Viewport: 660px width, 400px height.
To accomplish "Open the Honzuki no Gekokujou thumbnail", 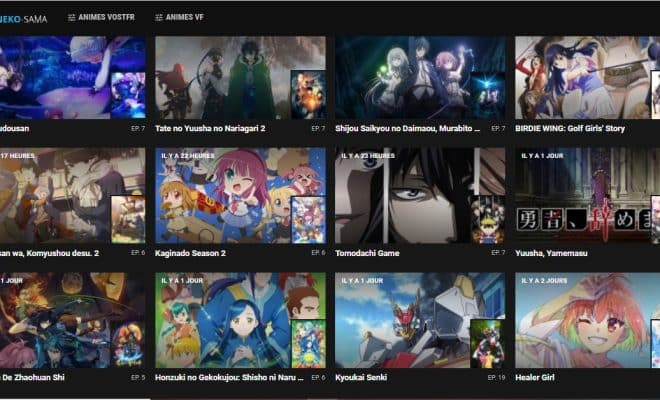I will point(240,320).
